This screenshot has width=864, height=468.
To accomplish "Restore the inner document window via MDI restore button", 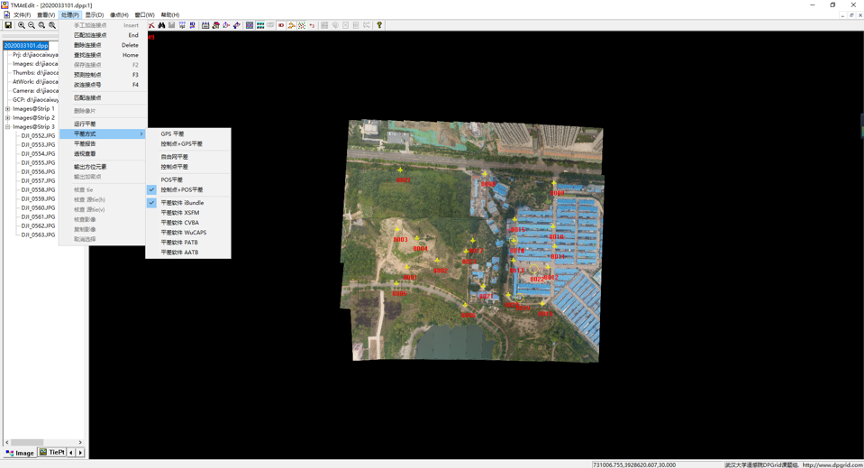I will (x=851, y=15).
